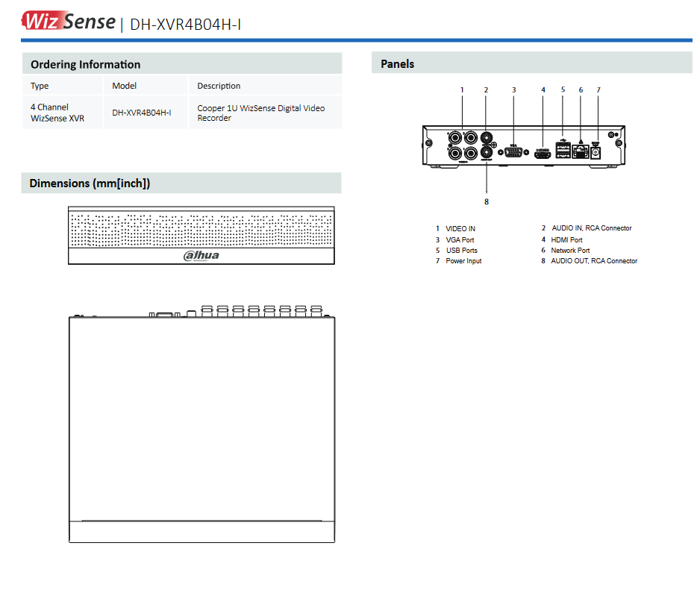Viewport: 700px width, 590px height.
Task: Click callout number 1 above diagram
Action: point(462,90)
